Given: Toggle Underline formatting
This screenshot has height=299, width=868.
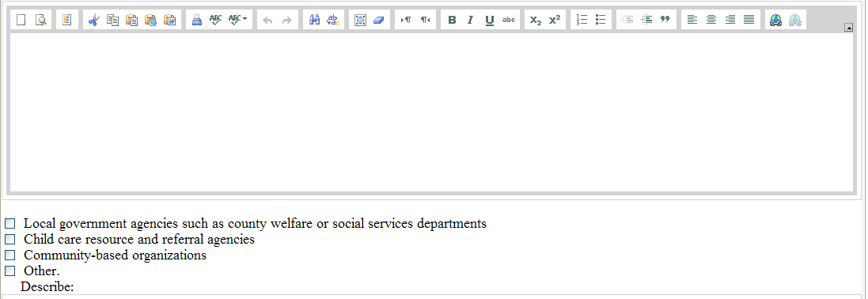Looking at the screenshot, I should pyautogui.click(x=489, y=20).
